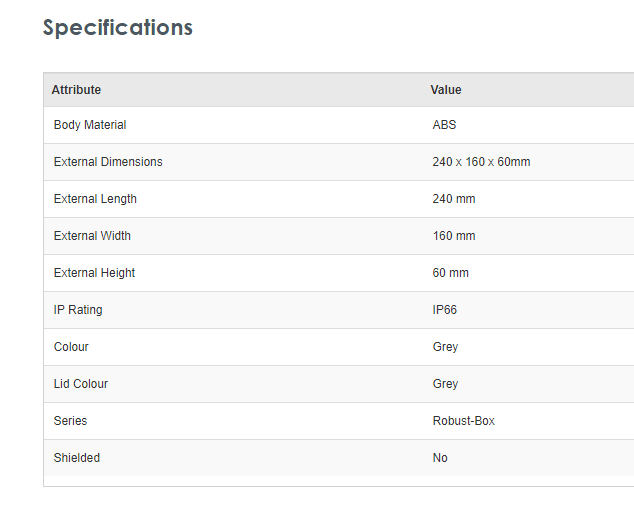Click the Value column header

click(x=446, y=90)
